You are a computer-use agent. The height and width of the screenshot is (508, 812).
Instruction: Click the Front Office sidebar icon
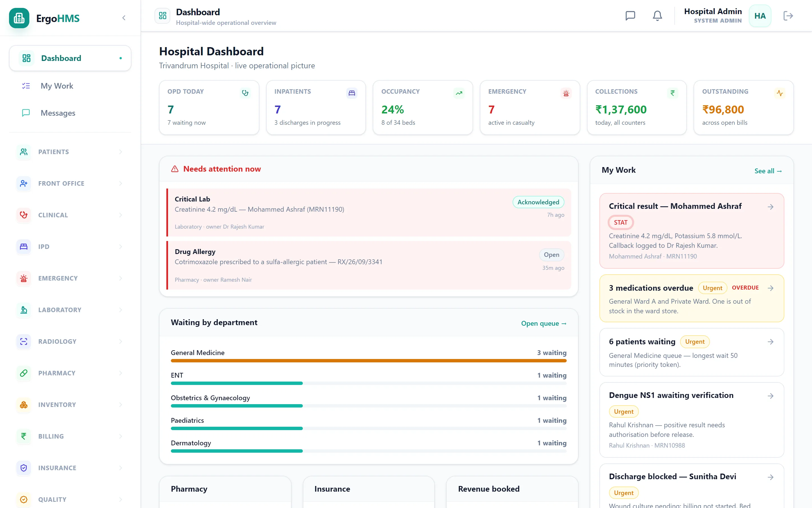[24, 183]
